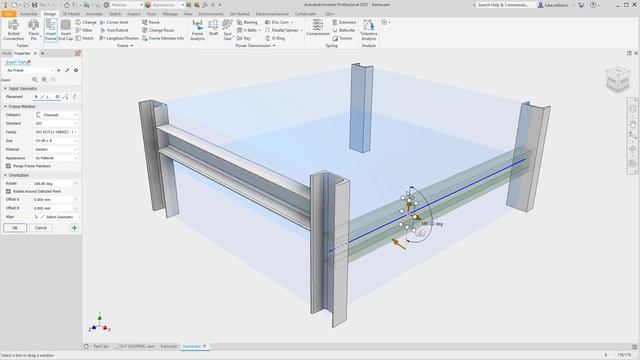Activate the Insert Frame tool
The width and height of the screenshot is (640, 360).
(50, 30)
